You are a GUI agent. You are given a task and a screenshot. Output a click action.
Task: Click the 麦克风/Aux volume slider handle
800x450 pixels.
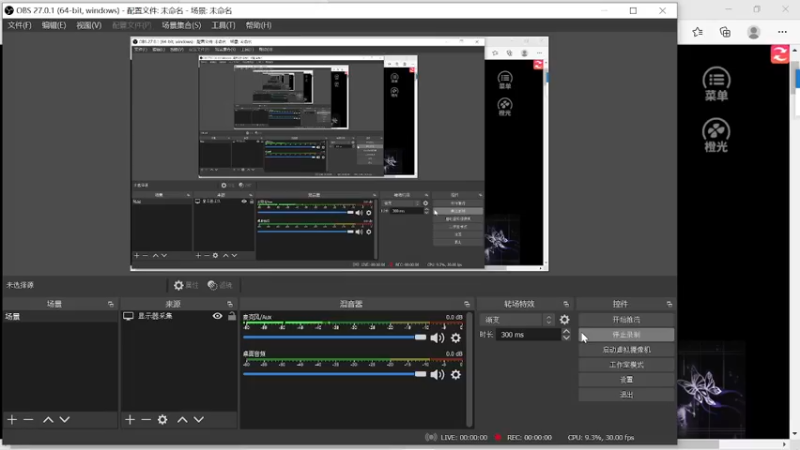(420, 337)
